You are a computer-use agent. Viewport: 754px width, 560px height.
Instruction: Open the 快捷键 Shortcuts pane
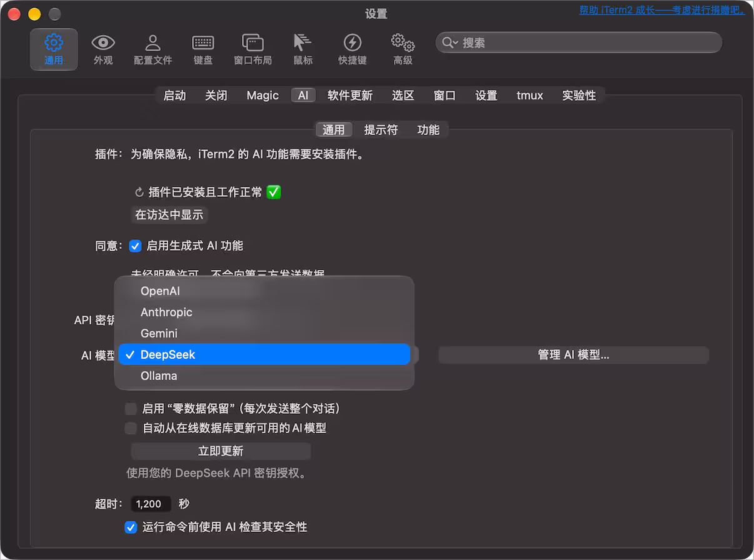[353, 49]
